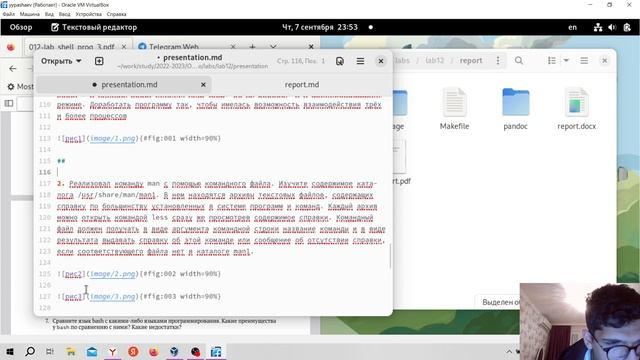Click the find-in-document icon in text editor header
Screen dimensions: 640x360
(340, 61)
